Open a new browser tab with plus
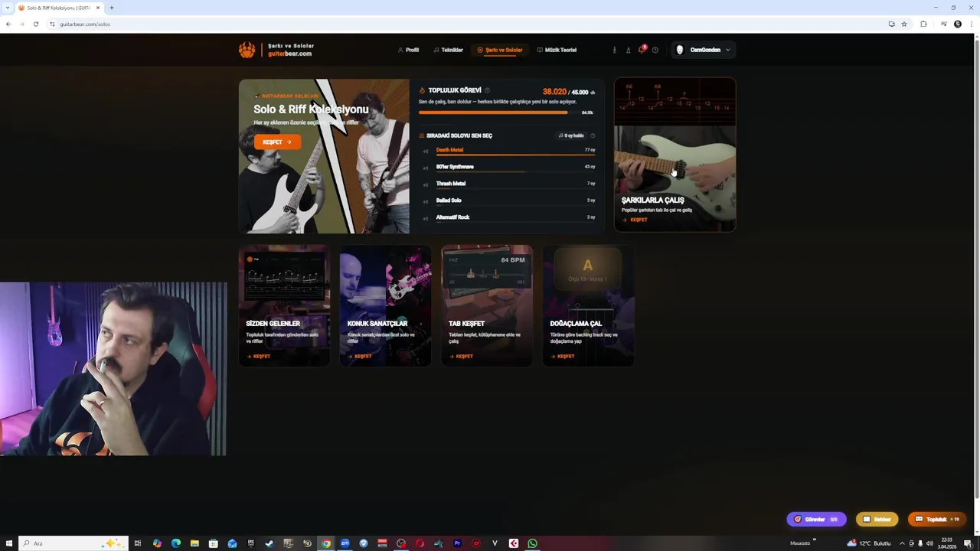 click(112, 8)
